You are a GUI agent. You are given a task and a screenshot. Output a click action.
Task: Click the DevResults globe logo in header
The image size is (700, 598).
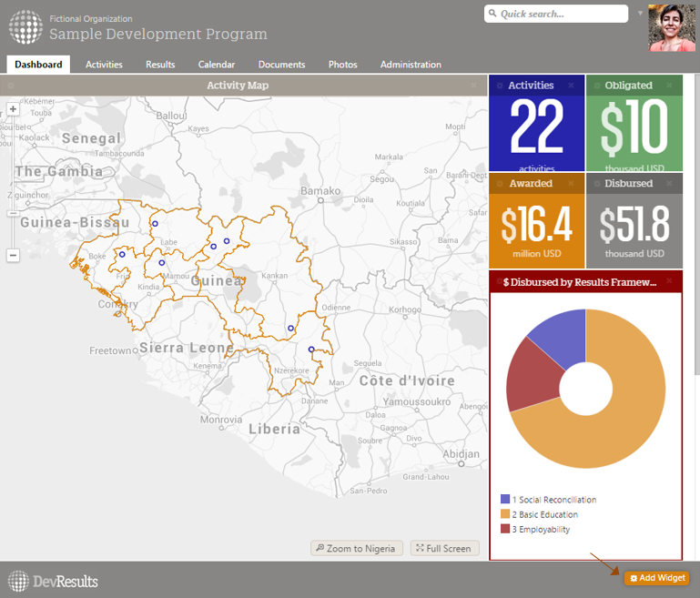click(x=25, y=27)
